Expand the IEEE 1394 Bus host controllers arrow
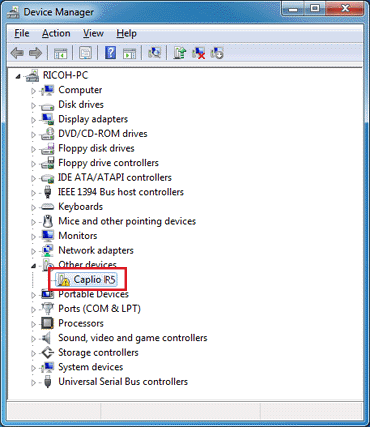Viewport: 370px width, 427px height. click(33, 193)
